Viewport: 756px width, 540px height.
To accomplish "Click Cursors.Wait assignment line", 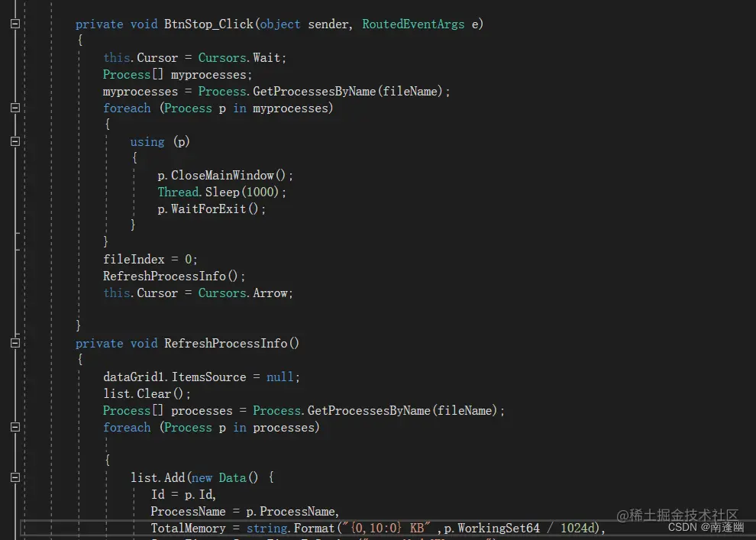I will pos(195,58).
